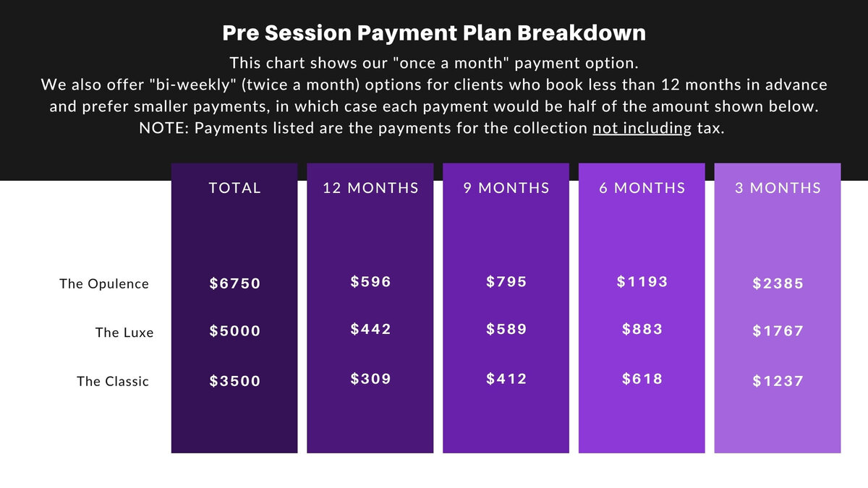
Task: Select the 12 MONTHS column header
Action: (371, 188)
